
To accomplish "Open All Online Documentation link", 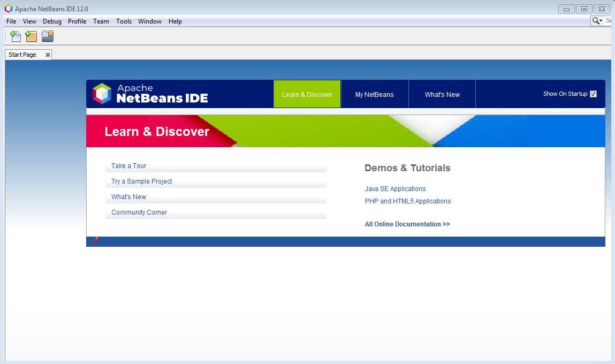I will (407, 224).
